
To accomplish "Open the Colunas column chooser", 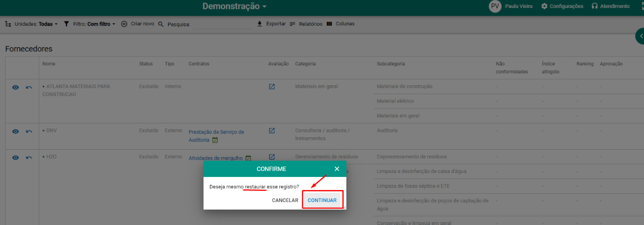I will [340, 24].
